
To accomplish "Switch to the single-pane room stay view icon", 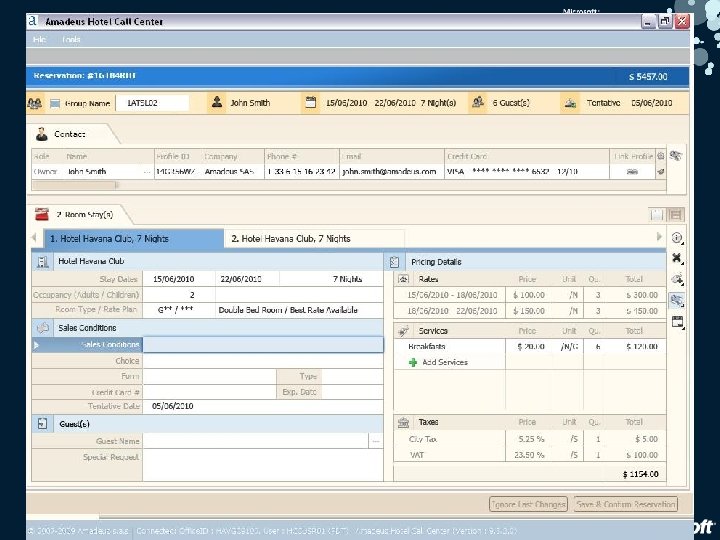I will (657, 214).
